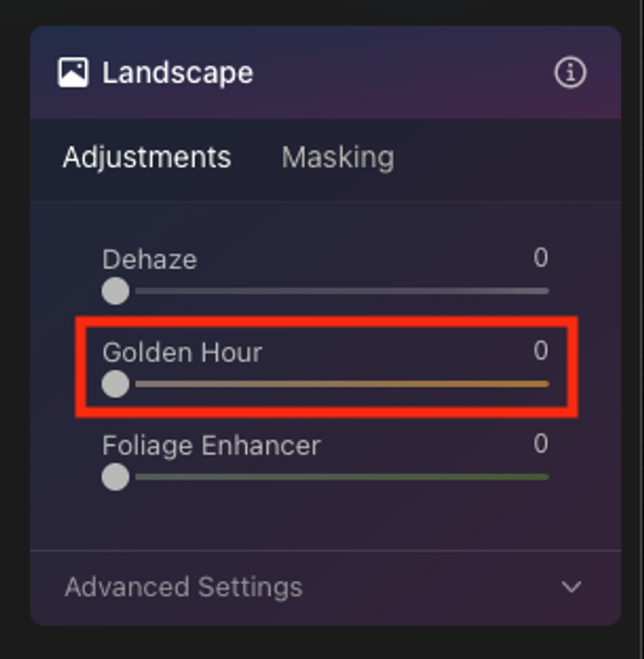Click the middle of the Dehaze track
644x659 pixels.
(x=342, y=291)
